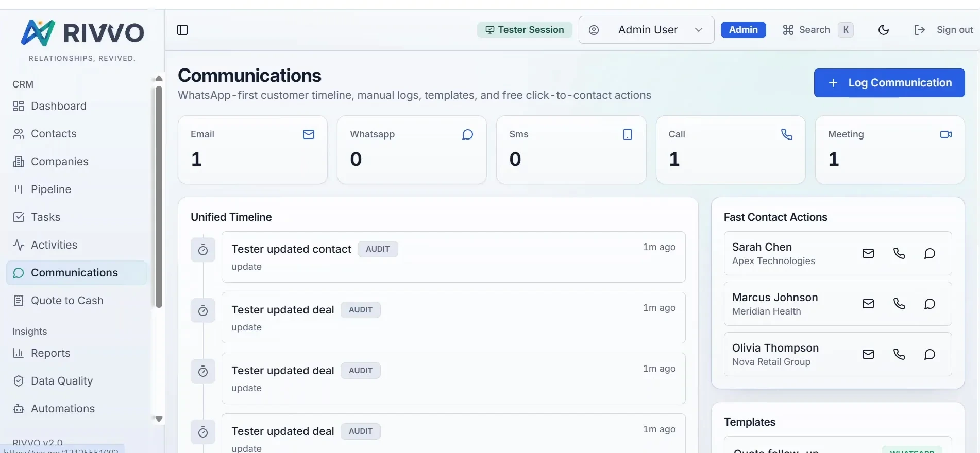WhatsApp Olivia Thompson via chat icon
This screenshot has height=453, width=980.
tap(930, 354)
